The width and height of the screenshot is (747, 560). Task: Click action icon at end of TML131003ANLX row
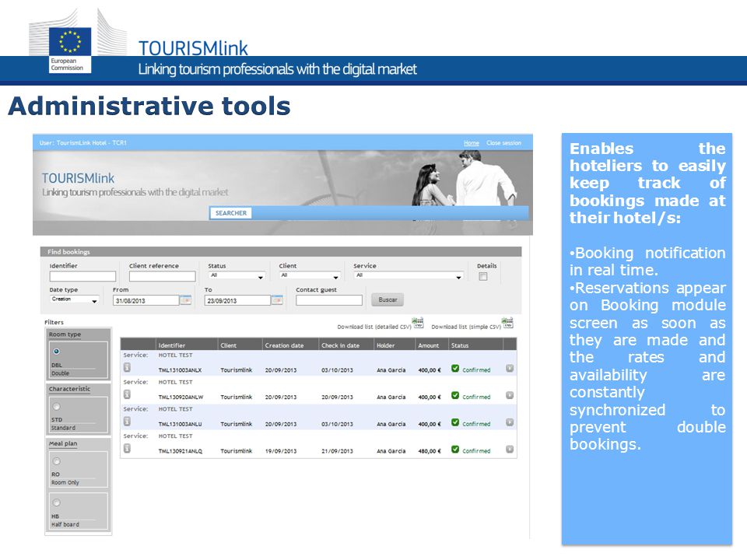(510, 369)
